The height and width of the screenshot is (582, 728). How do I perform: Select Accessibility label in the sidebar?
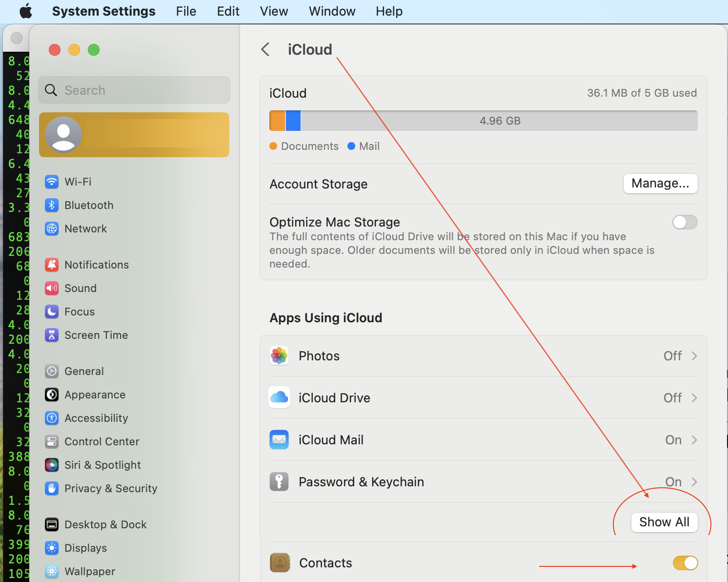coord(96,418)
